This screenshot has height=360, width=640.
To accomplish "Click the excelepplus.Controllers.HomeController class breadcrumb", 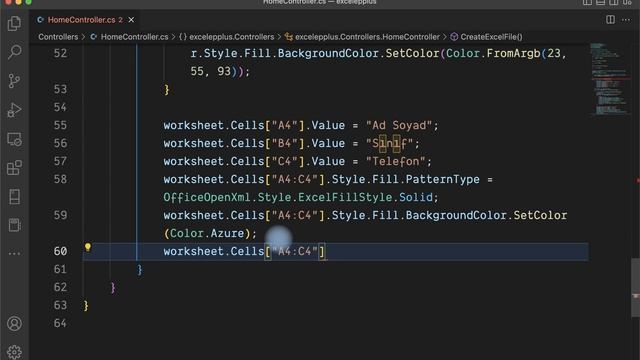I will click(362, 37).
